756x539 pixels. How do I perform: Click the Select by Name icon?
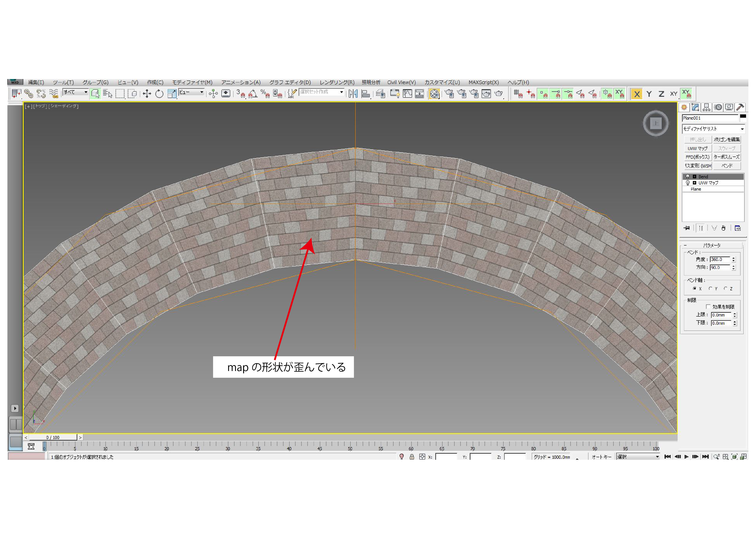108,94
